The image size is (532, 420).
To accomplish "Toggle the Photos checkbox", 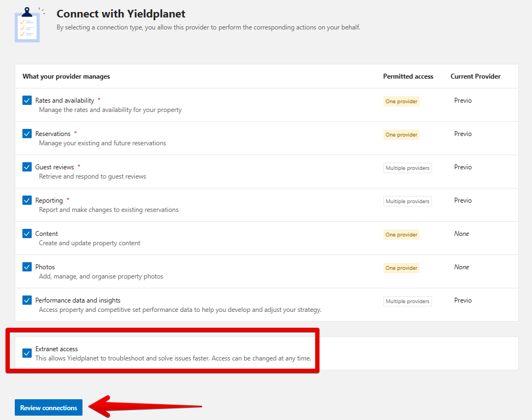I will pos(27,267).
